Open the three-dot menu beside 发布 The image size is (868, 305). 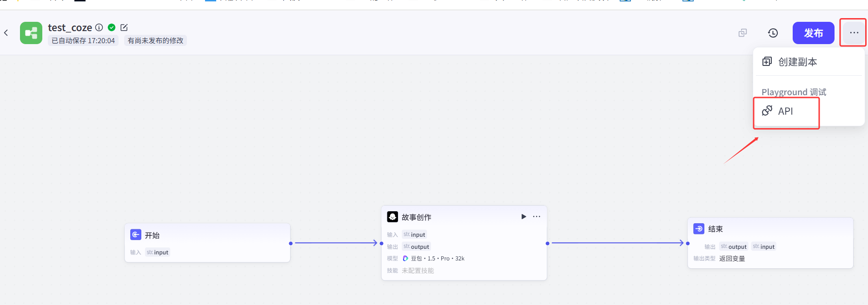(854, 33)
